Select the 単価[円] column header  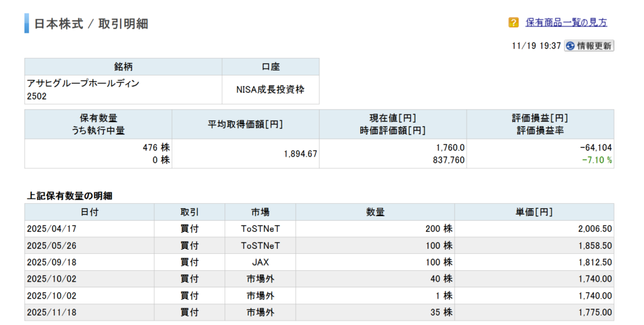click(x=534, y=212)
